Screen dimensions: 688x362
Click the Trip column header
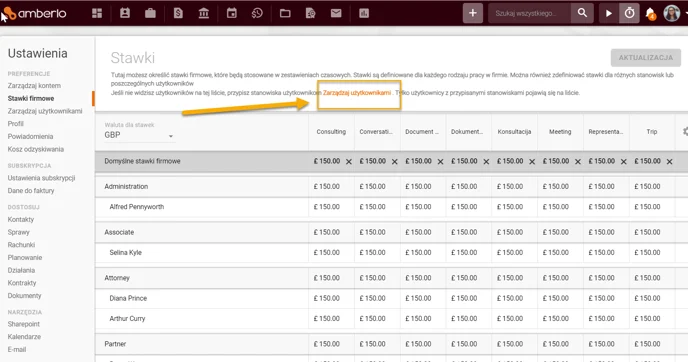[x=652, y=132]
